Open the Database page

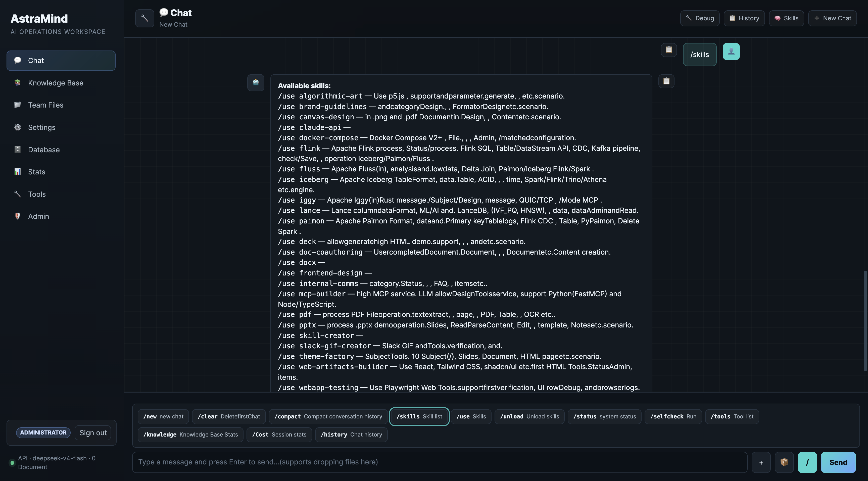[61, 150]
